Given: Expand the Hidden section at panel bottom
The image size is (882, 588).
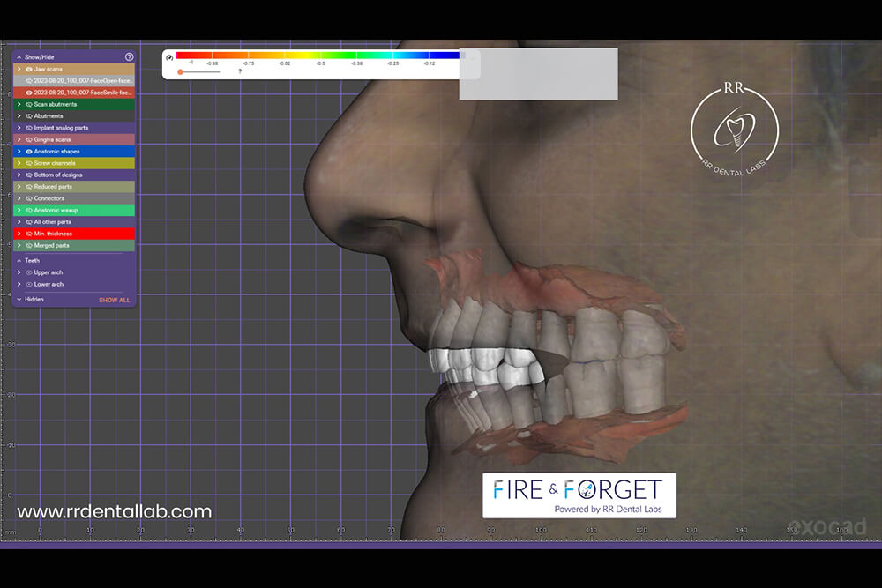Looking at the screenshot, I should (19, 300).
